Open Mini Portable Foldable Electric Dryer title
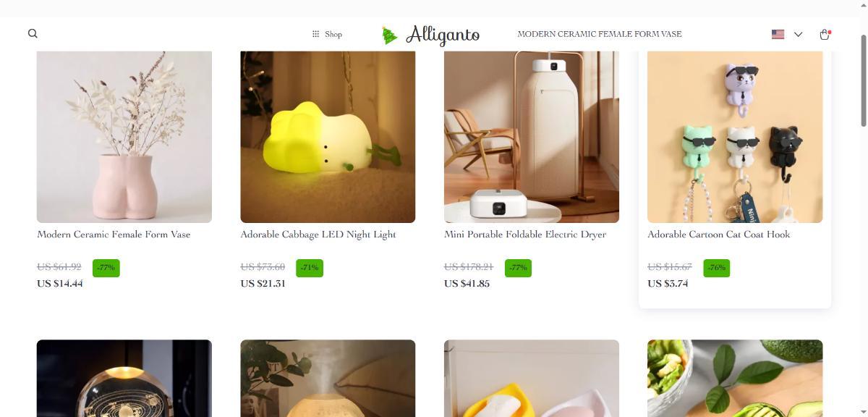868x417 pixels. [525, 235]
